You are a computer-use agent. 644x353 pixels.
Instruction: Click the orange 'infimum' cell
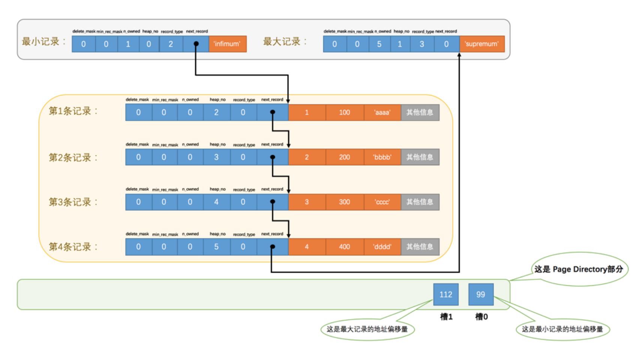point(227,44)
